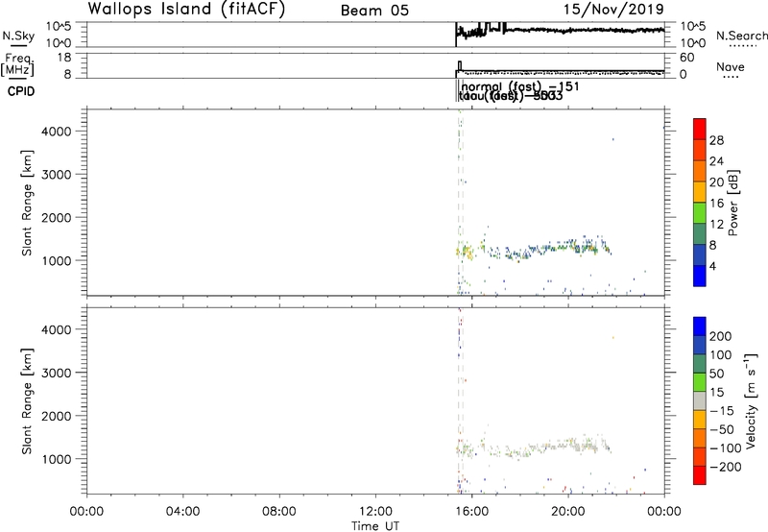Click gray velocity segment between 15 and -15

[x=700, y=400]
